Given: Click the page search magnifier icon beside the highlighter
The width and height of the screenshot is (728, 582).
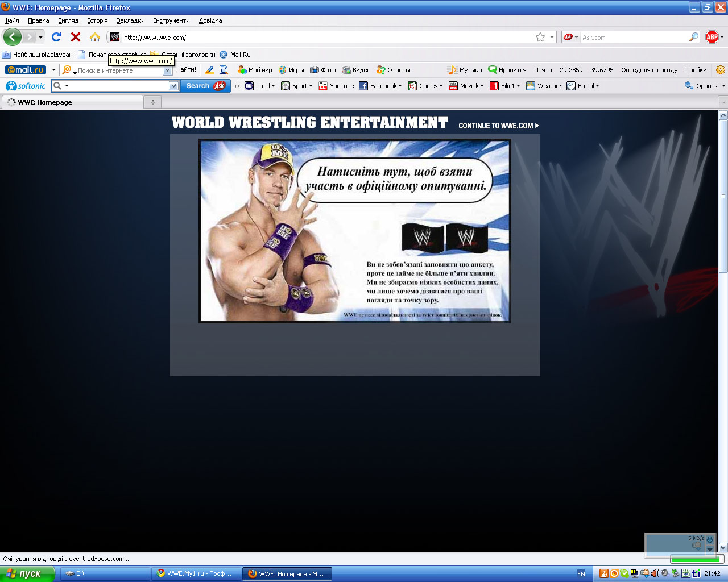Looking at the screenshot, I should click(x=224, y=70).
